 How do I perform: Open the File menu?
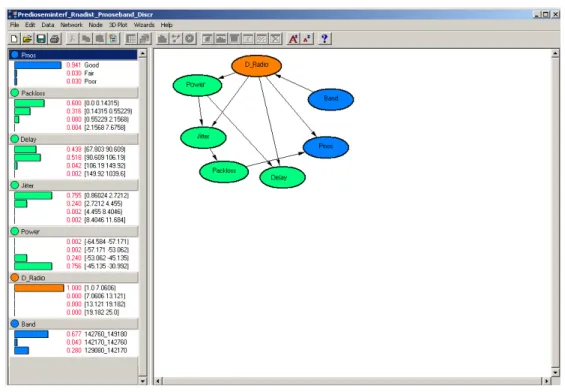click(x=14, y=25)
